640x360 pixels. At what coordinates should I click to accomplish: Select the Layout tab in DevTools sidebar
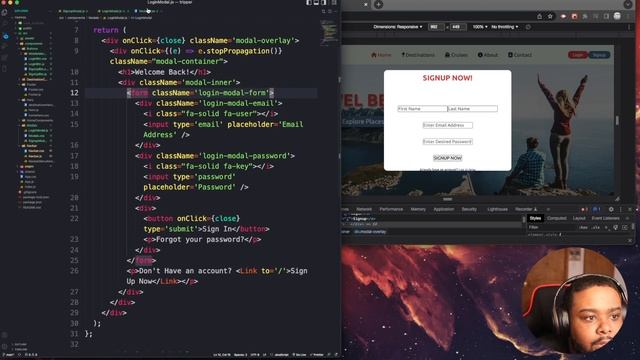pos(579,218)
